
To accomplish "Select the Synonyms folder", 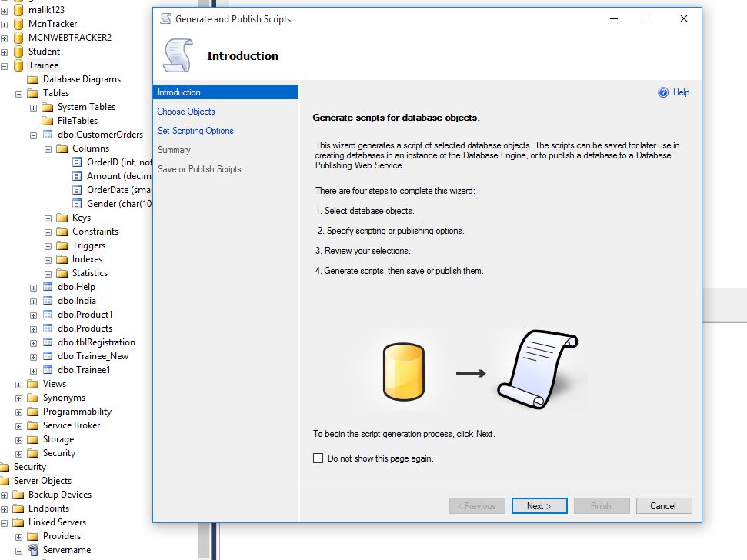I will [x=65, y=398].
